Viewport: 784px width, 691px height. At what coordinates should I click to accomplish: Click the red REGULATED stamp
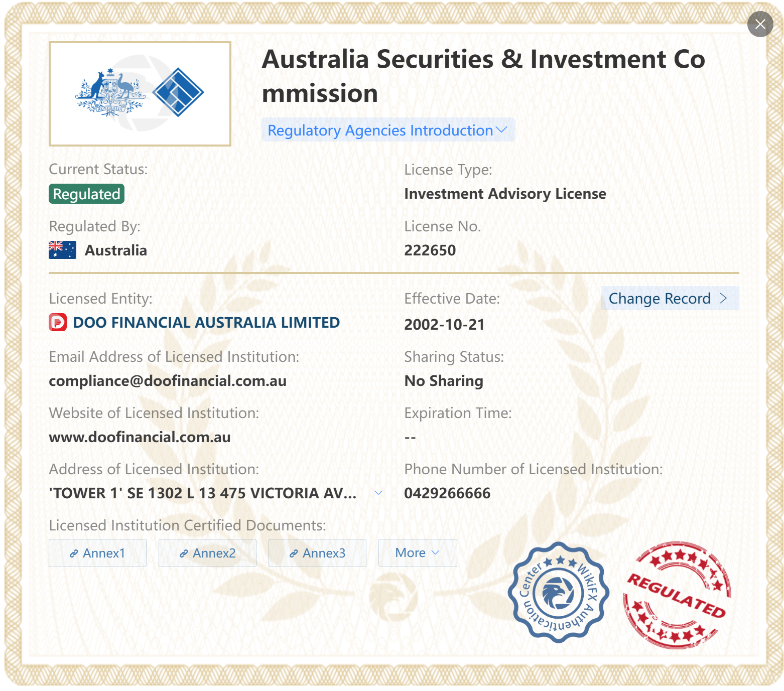[677, 595]
